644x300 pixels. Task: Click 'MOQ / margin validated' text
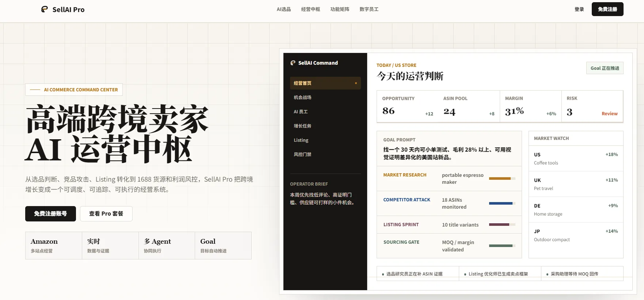pos(458,246)
